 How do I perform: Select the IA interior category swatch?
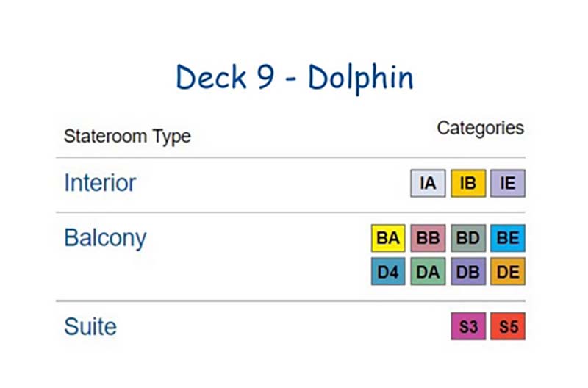[x=428, y=183]
